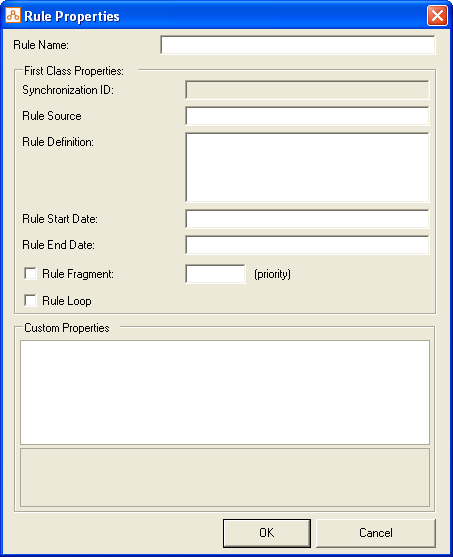
Task: Click the Rule Start Date label
Action: 60,219
